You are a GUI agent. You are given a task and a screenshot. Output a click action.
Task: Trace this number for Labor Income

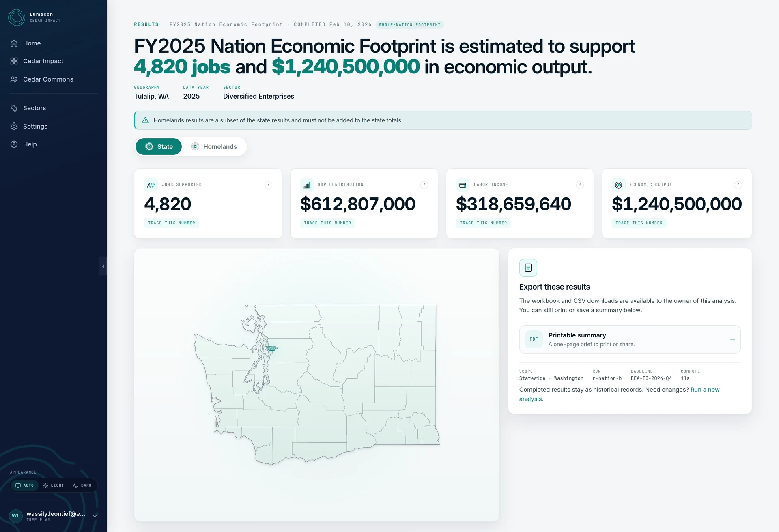[x=483, y=223]
